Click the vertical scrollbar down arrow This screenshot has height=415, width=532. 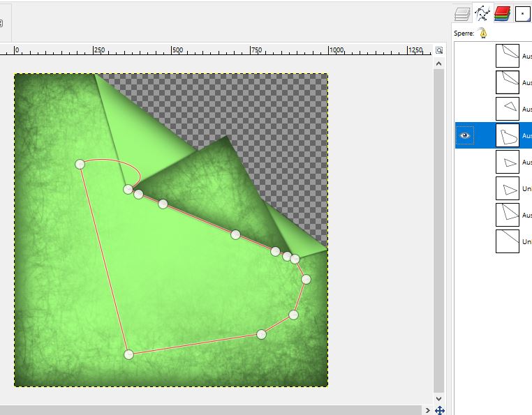pyautogui.click(x=439, y=398)
